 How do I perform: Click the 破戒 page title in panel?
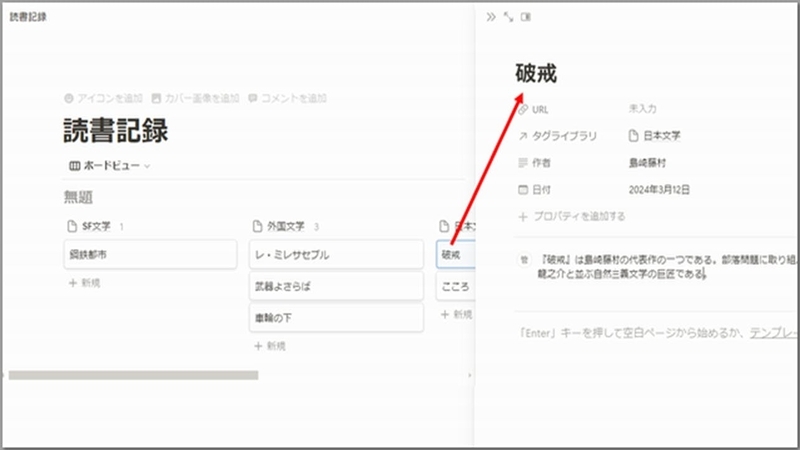[536, 73]
